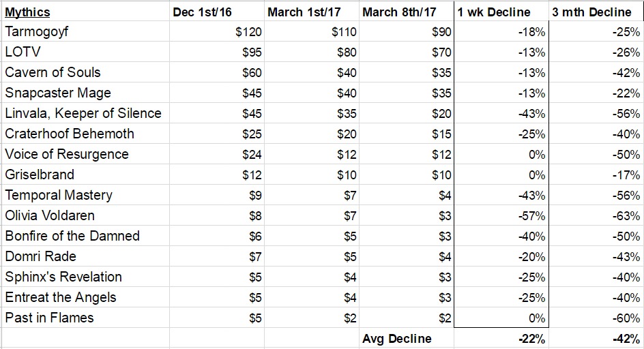The width and height of the screenshot is (644, 349).
Task: Click the March 1st/17 column header
Action: pyautogui.click(x=312, y=12)
